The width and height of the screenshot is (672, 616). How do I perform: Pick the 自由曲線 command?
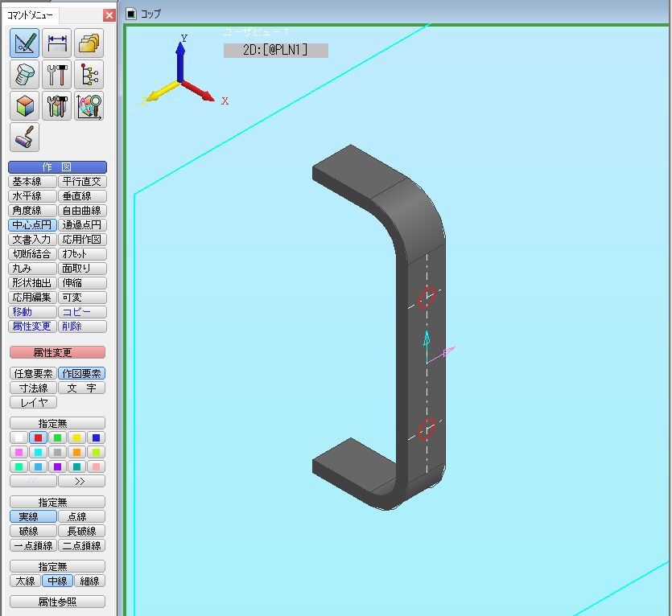[82, 211]
